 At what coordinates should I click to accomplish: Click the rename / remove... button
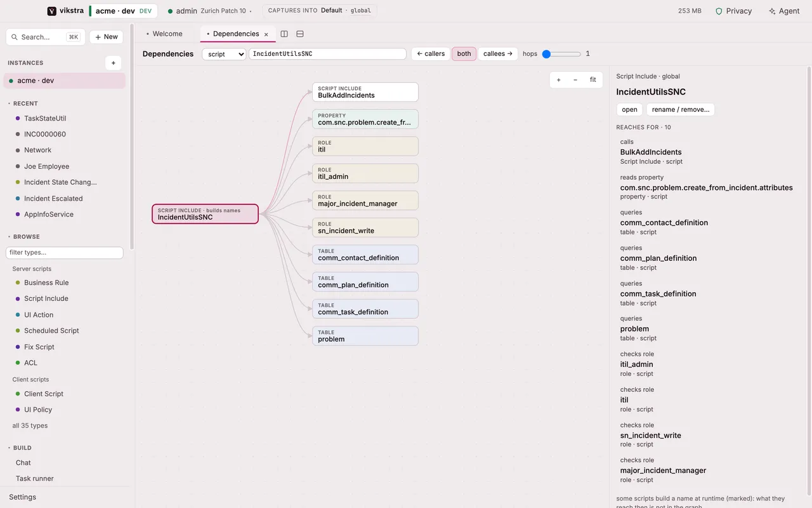coord(681,109)
